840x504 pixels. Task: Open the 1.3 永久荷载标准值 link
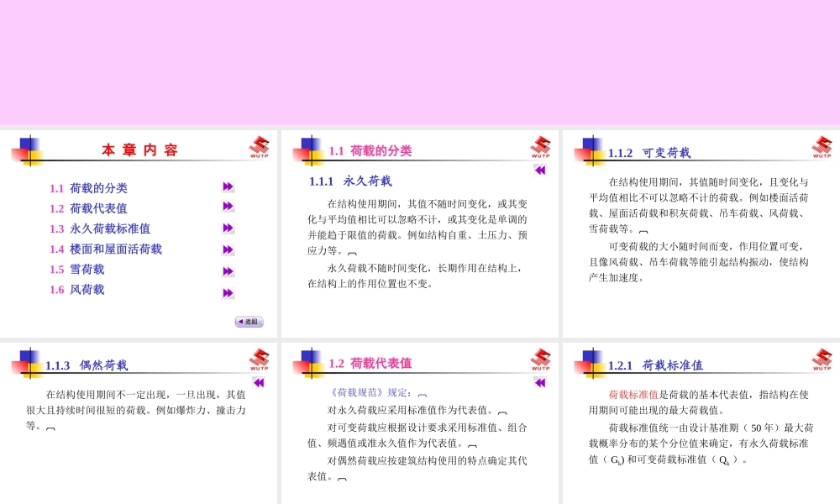(x=100, y=228)
